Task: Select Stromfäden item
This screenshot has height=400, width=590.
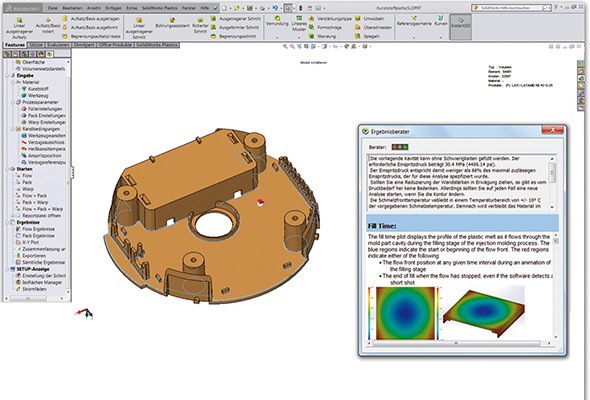Action: (x=31, y=289)
